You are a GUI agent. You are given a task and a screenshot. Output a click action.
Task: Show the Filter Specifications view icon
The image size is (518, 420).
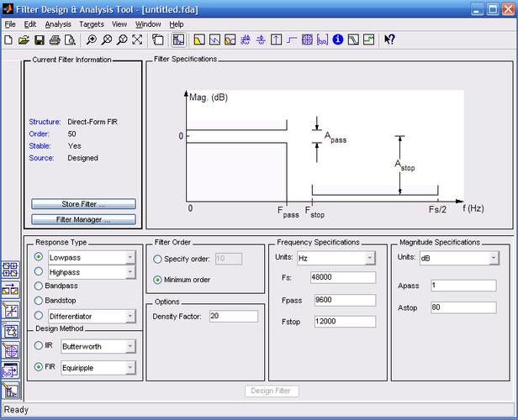(x=179, y=40)
